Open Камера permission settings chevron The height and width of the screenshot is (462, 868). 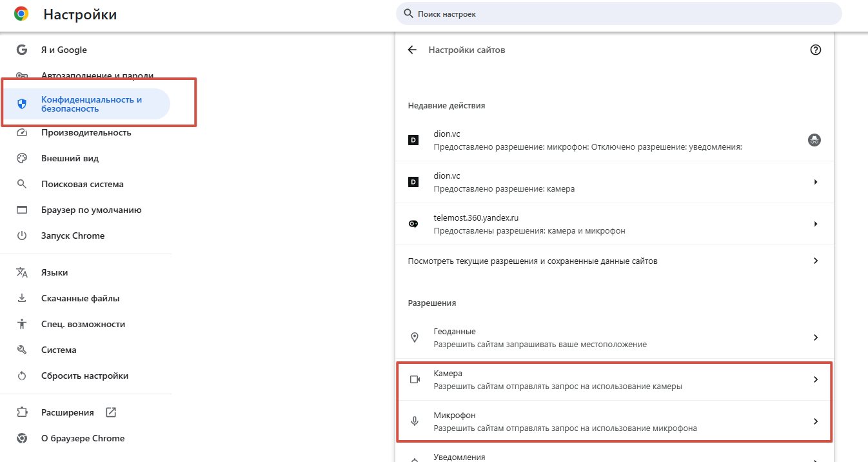pyautogui.click(x=816, y=379)
